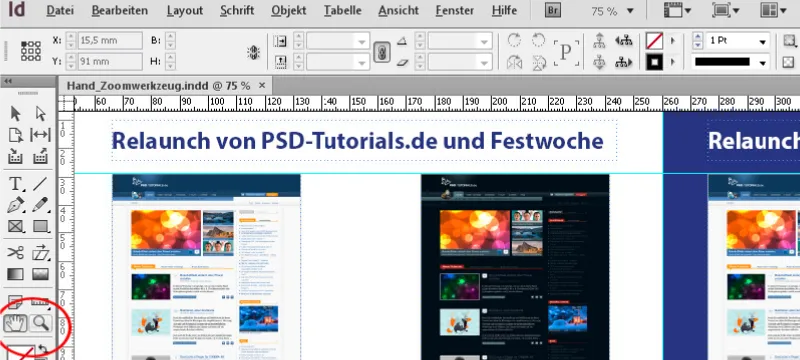Select the Rectangle Frame tool
The image size is (800, 360).
coord(16,226)
